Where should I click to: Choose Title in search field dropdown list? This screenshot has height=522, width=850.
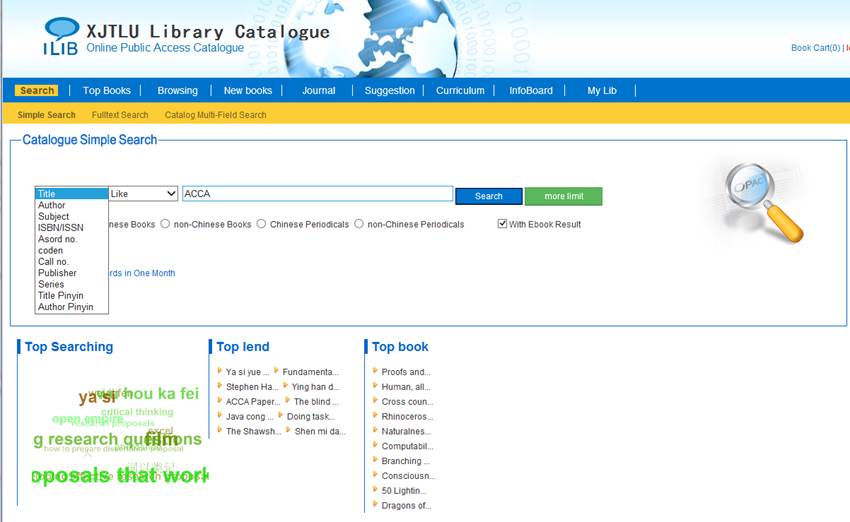coord(72,194)
